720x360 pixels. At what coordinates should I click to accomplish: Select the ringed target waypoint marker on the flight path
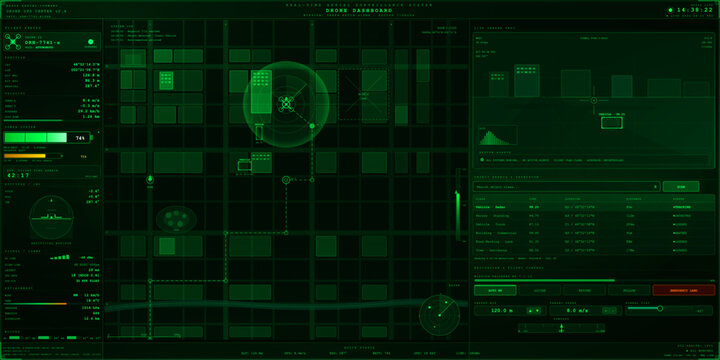286,180
